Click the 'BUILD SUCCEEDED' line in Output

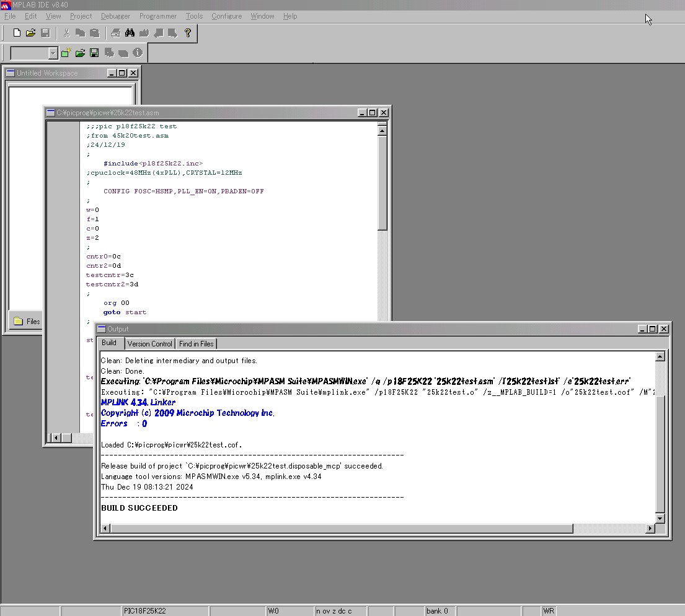click(139, 508)
